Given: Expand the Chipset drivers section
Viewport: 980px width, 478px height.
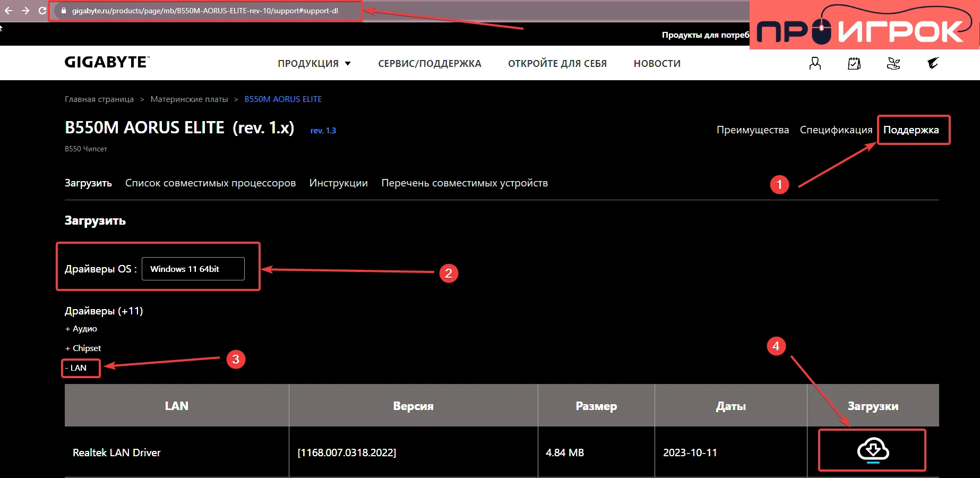Looking at the screenshot, I should click(x=83, y=348).
